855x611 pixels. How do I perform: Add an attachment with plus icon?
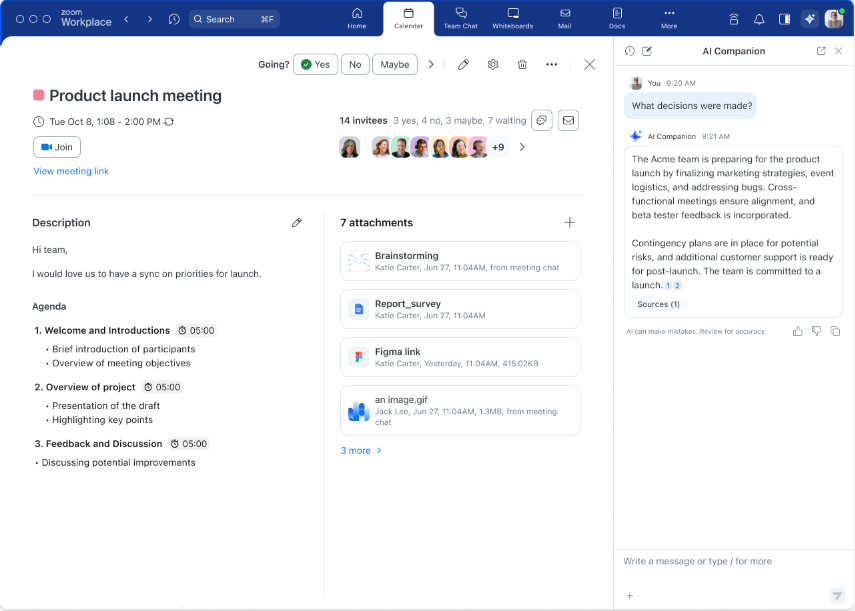(x=569, y=222)
